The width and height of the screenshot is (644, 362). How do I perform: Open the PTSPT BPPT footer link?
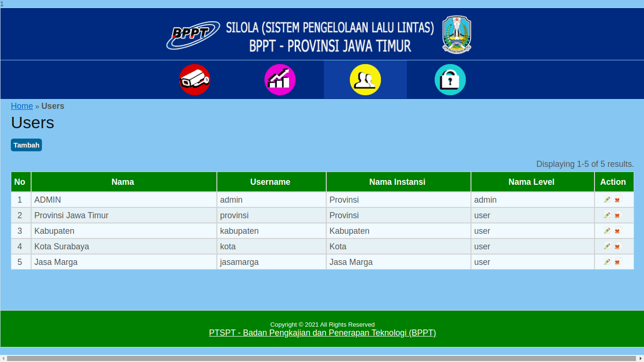point(322,333)
